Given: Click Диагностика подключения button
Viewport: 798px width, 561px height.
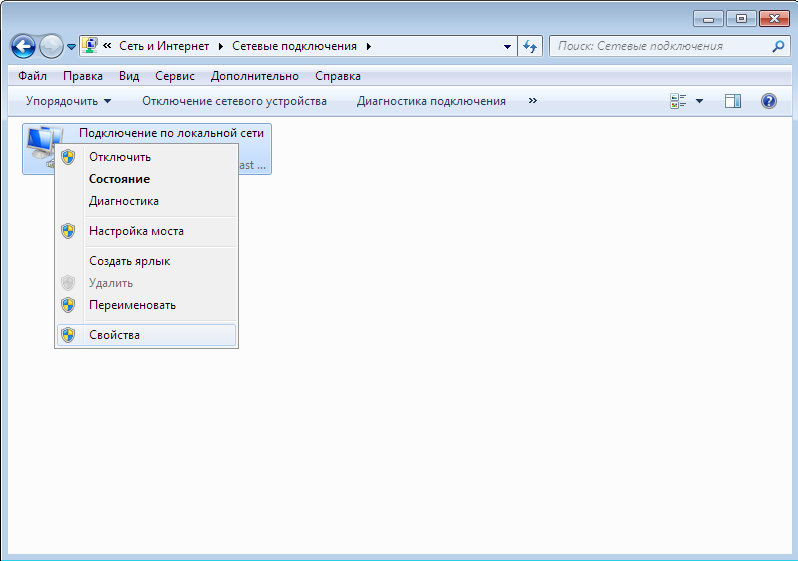Looking at the screenshot, I should coord(431,101).
